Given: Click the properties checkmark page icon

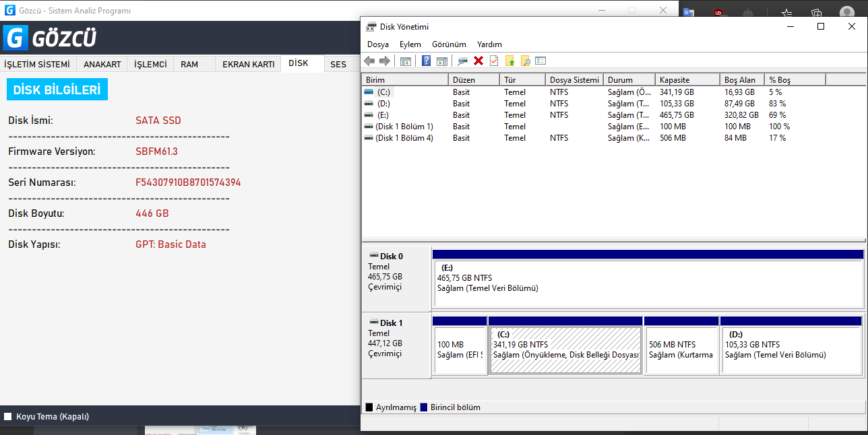Looking at the screenshot, I should tap(494, 61).
